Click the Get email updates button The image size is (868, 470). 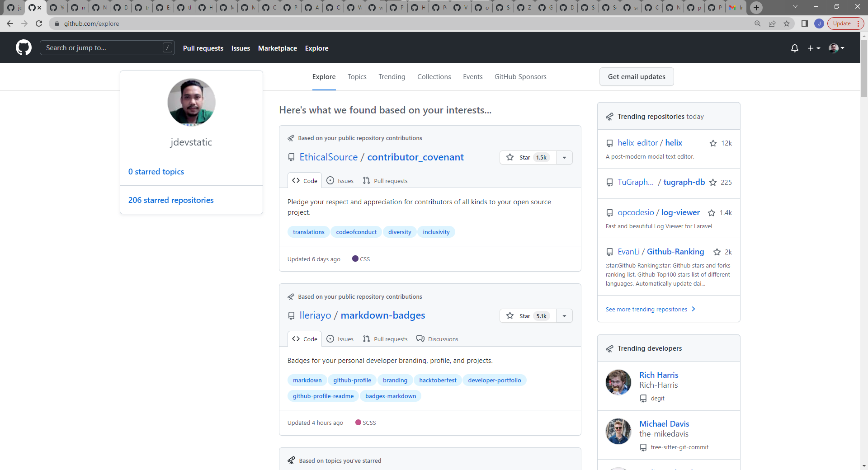636,77
